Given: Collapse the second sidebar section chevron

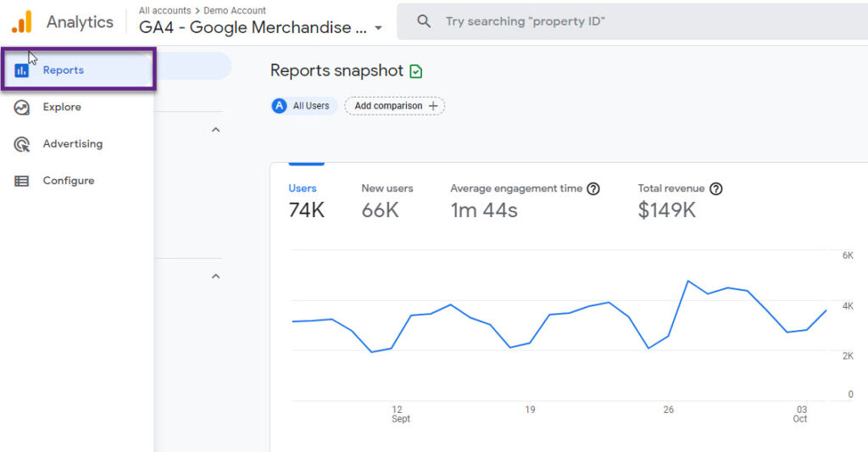Looking at the screenshot, I should click(x=216, y=276).
